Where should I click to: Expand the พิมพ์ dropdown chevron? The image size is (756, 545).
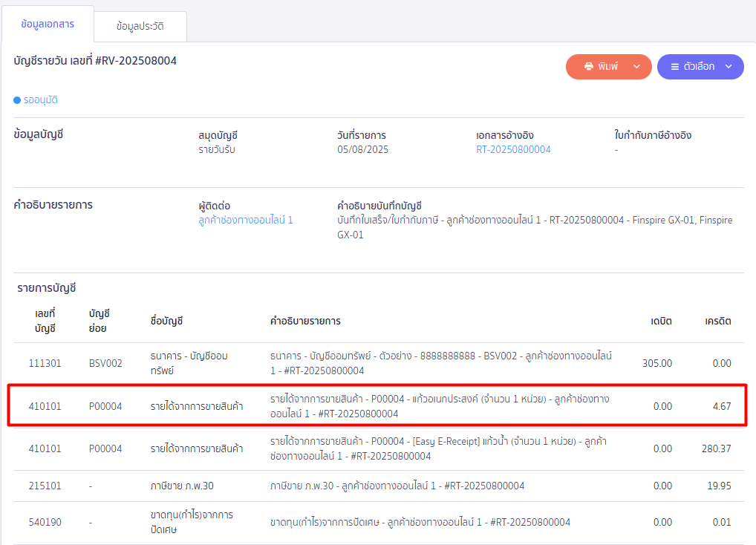click(636, 67)
